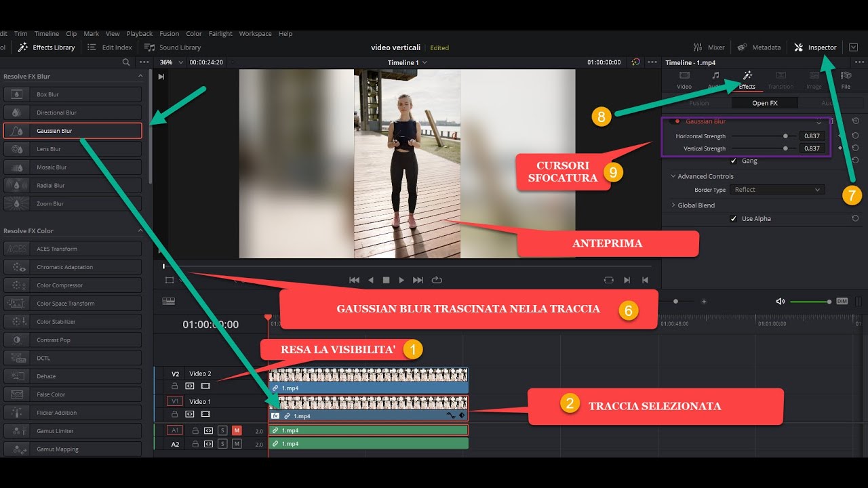Reset the Horizontal Strength parameter

(x=855, y=136)
